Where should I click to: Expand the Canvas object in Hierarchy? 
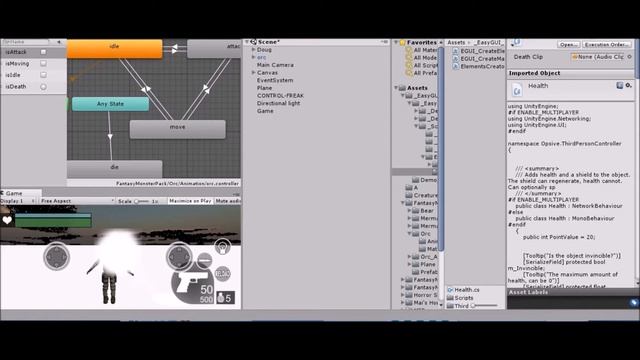(253, 73)
